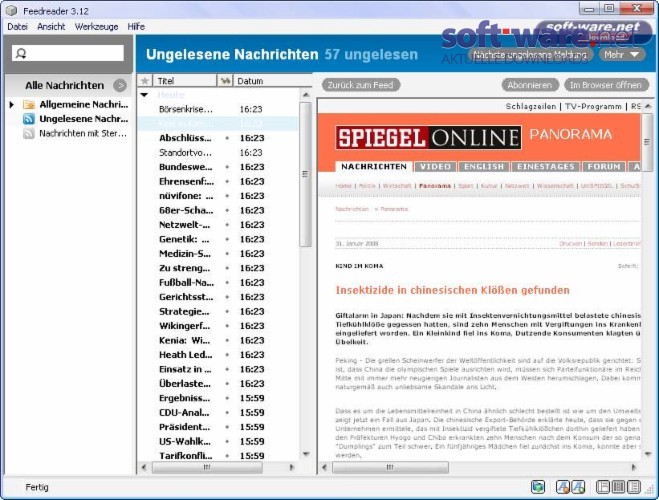Select the Allgemeine Nachrichten folder icon
Viewport: 659px width, 500px height.
pos(29,104)
